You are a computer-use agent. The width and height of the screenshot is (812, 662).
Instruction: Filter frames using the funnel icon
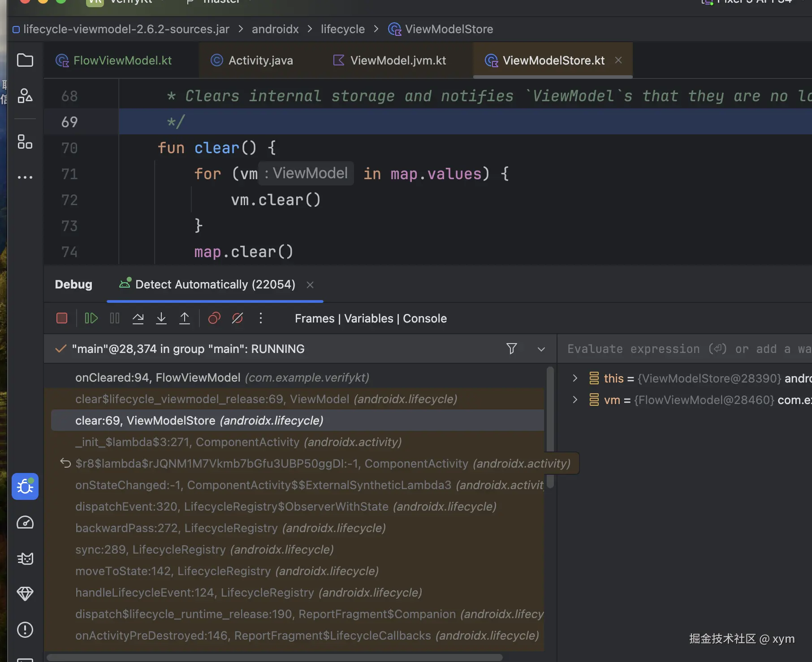pos(512,349)
